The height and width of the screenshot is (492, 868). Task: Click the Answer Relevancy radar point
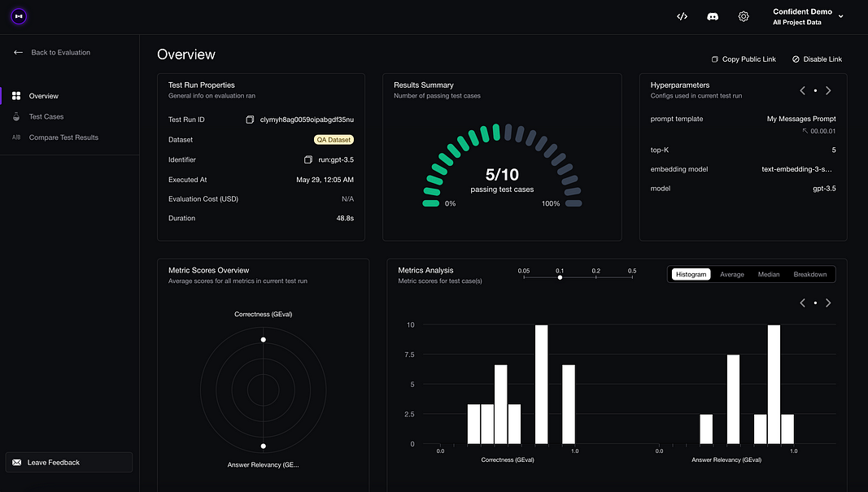(x=264, y=446)
